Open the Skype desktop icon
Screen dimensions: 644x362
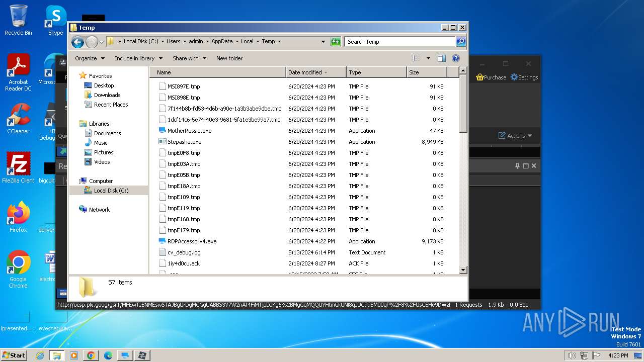click(x=56, y=20)
